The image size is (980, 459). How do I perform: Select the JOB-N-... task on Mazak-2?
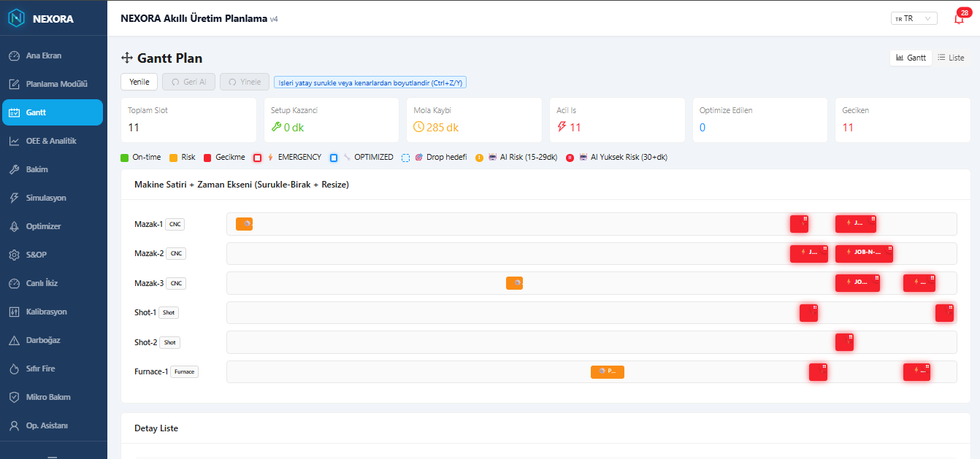[864, 253]
